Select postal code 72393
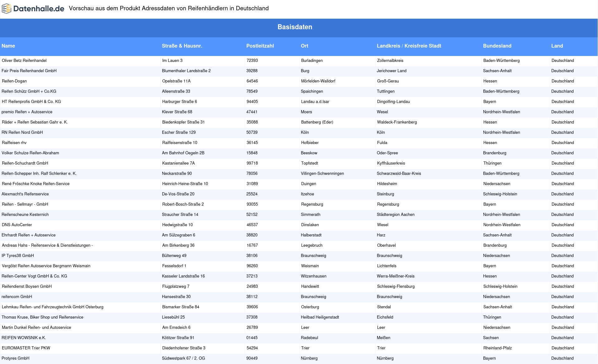The width and height of the screenshot is (598, 364). 252,60
